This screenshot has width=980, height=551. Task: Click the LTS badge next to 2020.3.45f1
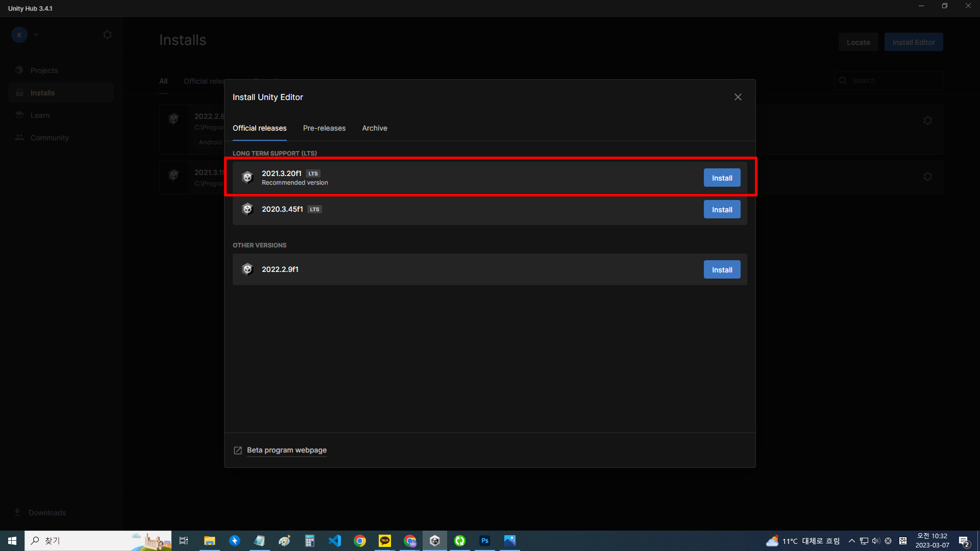[314, 209]
